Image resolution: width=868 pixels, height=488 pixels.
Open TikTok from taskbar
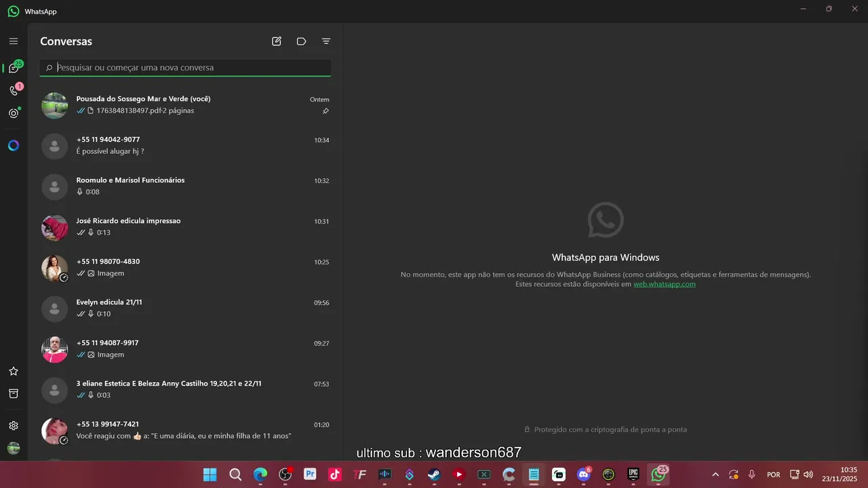(335, 474)
